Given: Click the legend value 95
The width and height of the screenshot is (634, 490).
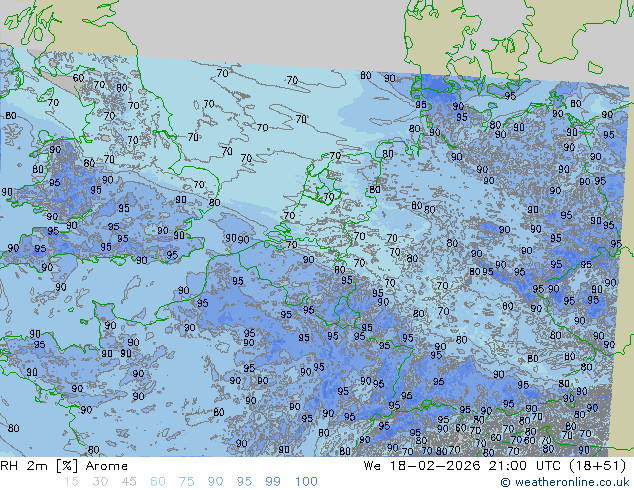Looking at the screenshot, I should 244,482.
